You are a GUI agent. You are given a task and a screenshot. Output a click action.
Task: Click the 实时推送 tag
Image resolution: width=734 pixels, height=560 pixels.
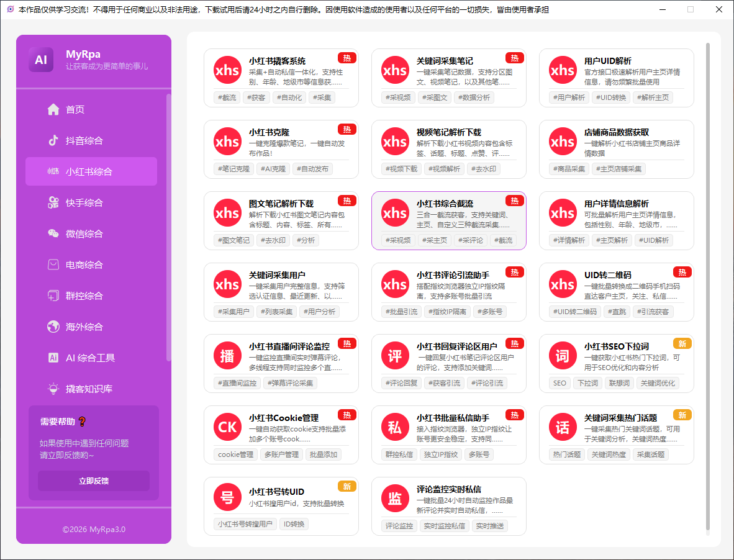pyautogui.click(x=490, y=526)
